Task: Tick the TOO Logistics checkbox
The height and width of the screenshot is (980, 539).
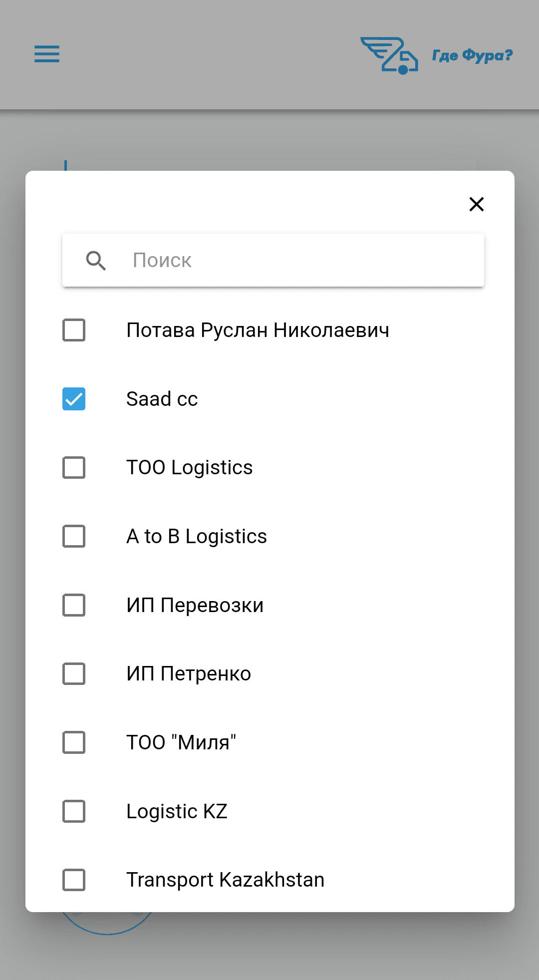Action: (x=74, y=468)
